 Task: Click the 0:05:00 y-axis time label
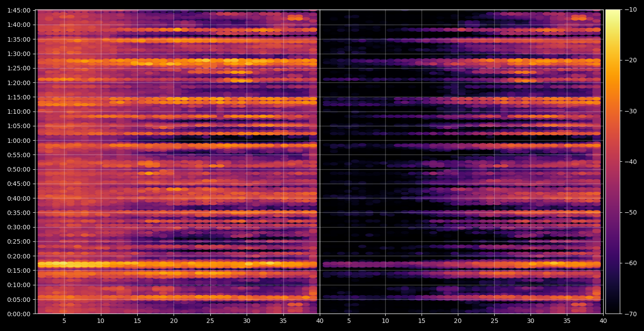tap(19, 300)
